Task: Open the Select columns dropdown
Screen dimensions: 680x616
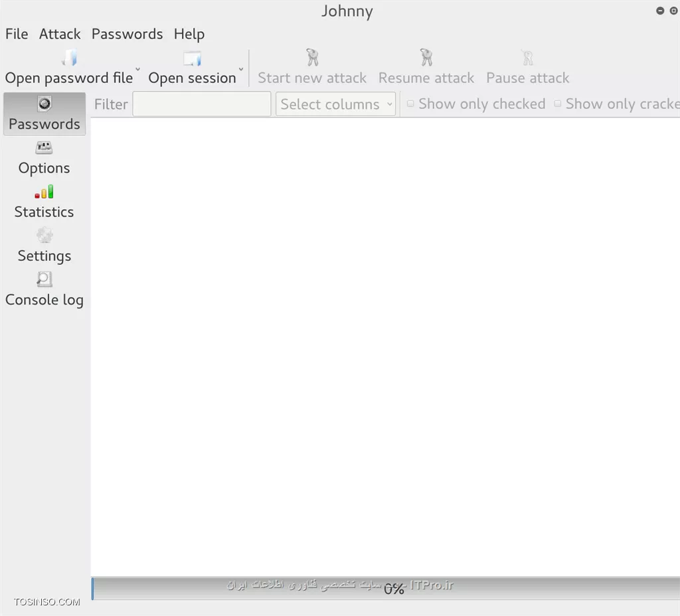Action: click(335, 104)
